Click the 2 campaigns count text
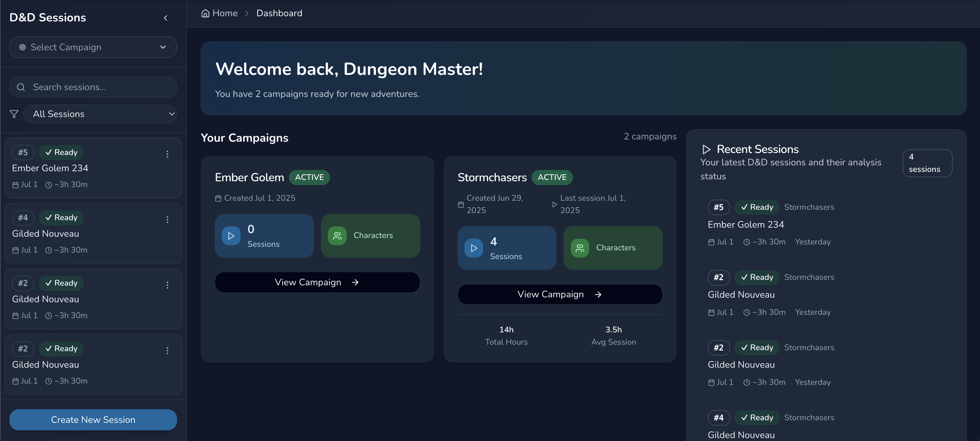The width and height of the screenshot is (980, 441). click(x=650, y=137)
